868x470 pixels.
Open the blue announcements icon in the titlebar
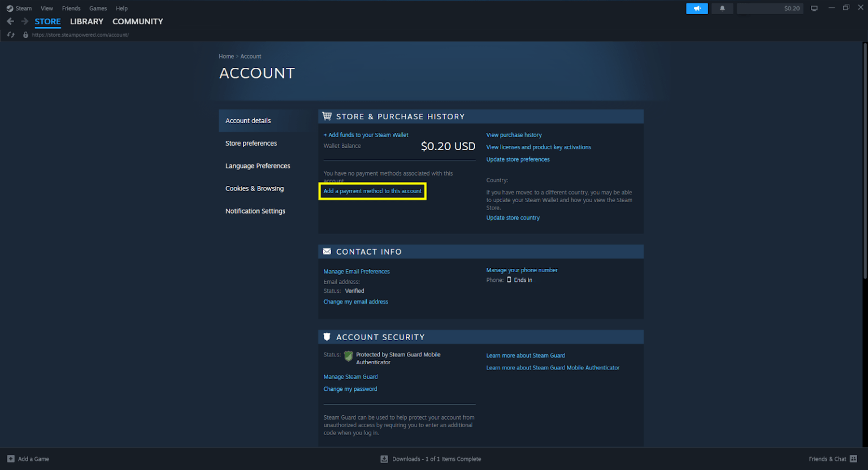pyautogui.click(x=697, y=8)
